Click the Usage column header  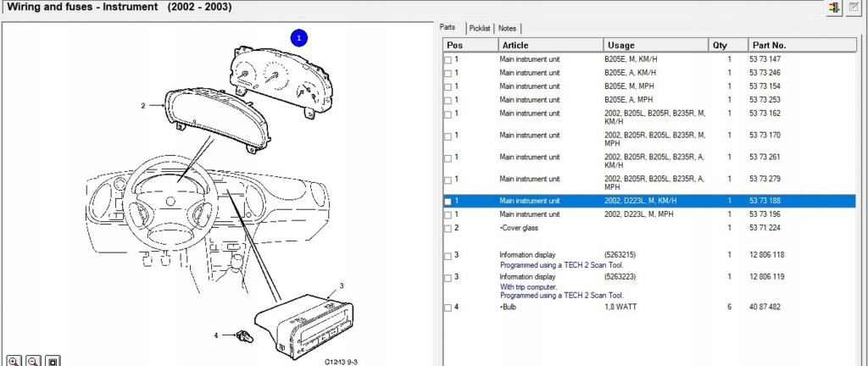tap(654, 45)
